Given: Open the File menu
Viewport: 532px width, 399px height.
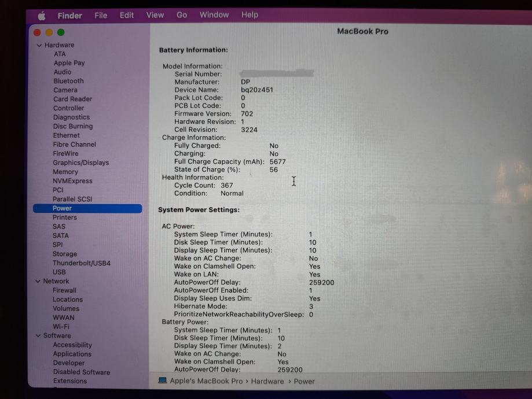Looking at the screenshot, I should 101,16.
